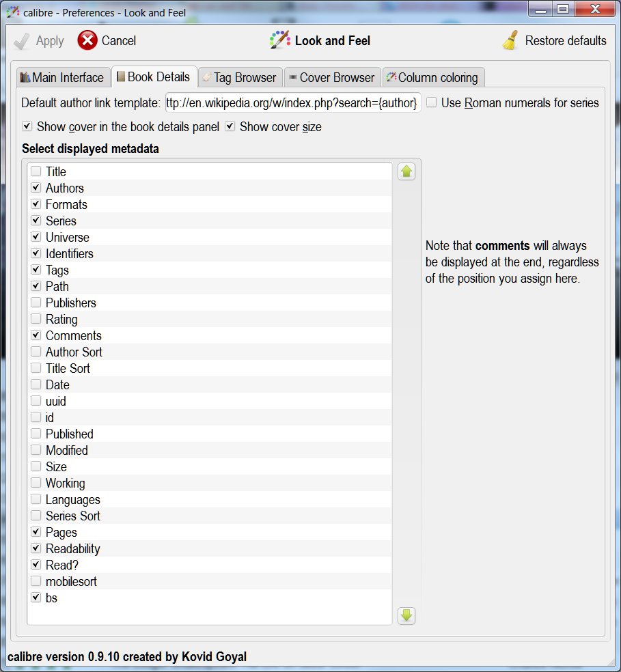Select the Universe row text
Image resolution: width=621 pixels, height=672 pixels.
coord(68,237)
